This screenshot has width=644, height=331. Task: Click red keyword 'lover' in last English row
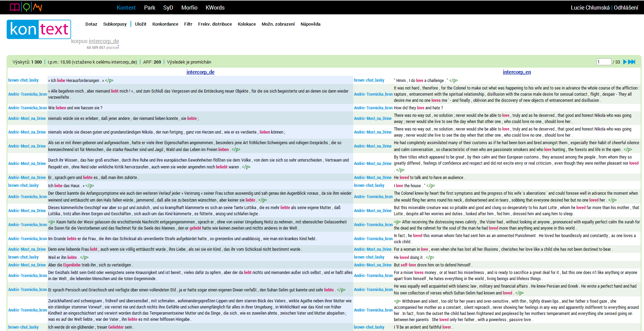tap(447, 327)
